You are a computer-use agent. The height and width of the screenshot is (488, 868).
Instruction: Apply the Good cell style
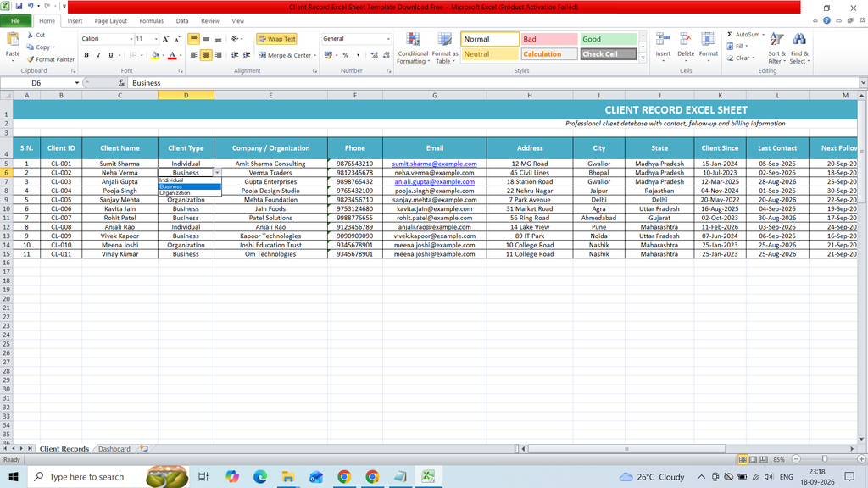click(x=609, y=39)
